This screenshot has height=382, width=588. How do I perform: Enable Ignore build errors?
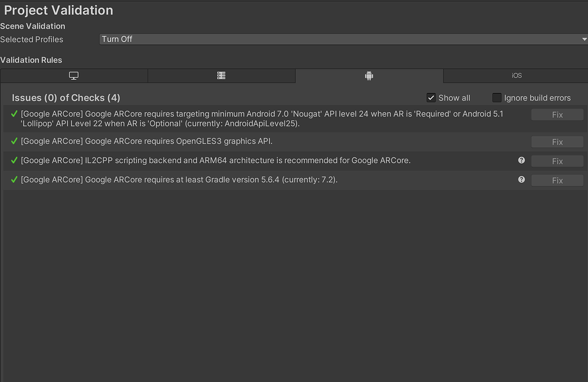pos(497,97)
